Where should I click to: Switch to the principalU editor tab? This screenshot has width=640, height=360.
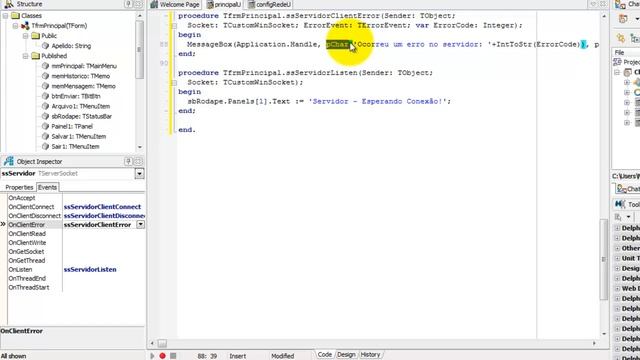tap(224, 4)
